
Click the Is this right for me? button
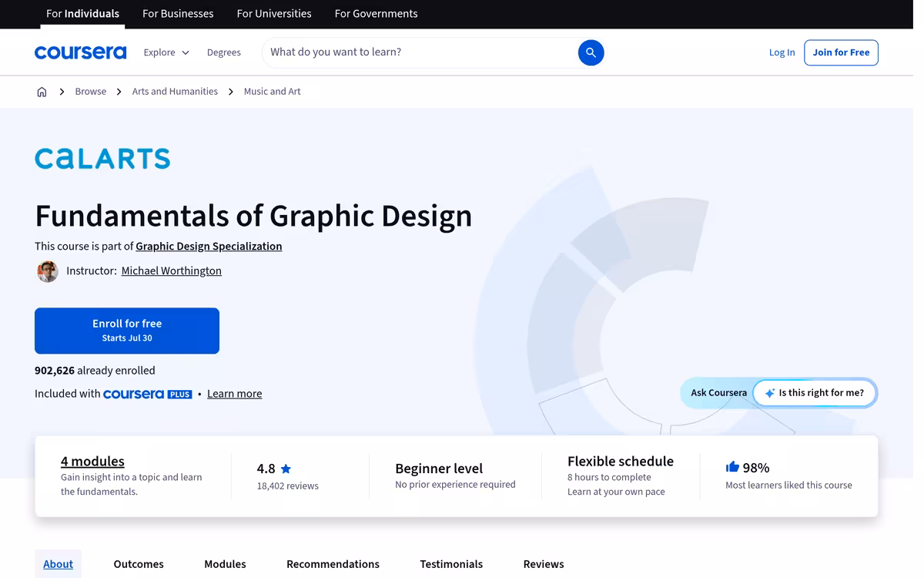(814, 393)
